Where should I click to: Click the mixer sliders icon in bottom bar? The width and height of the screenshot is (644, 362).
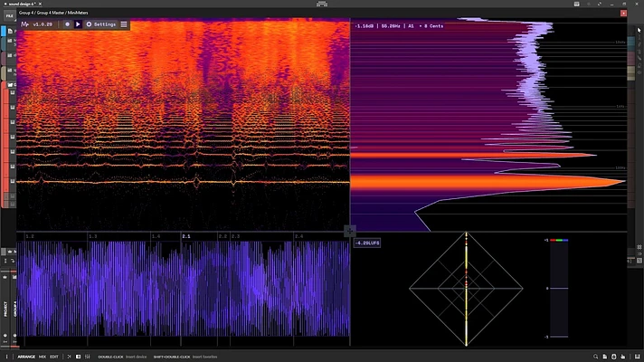point(88,357)
